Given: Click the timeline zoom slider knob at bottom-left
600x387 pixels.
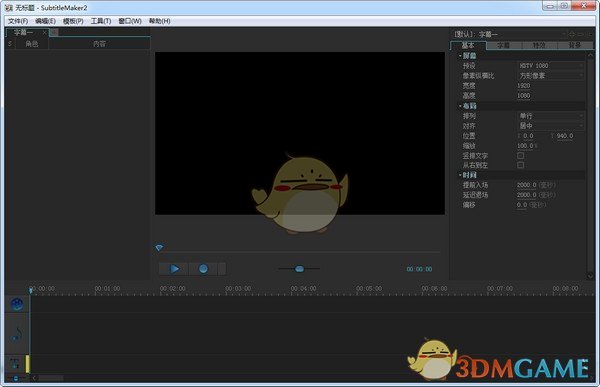Looking at the screenshot, I should tap(16, 378).
